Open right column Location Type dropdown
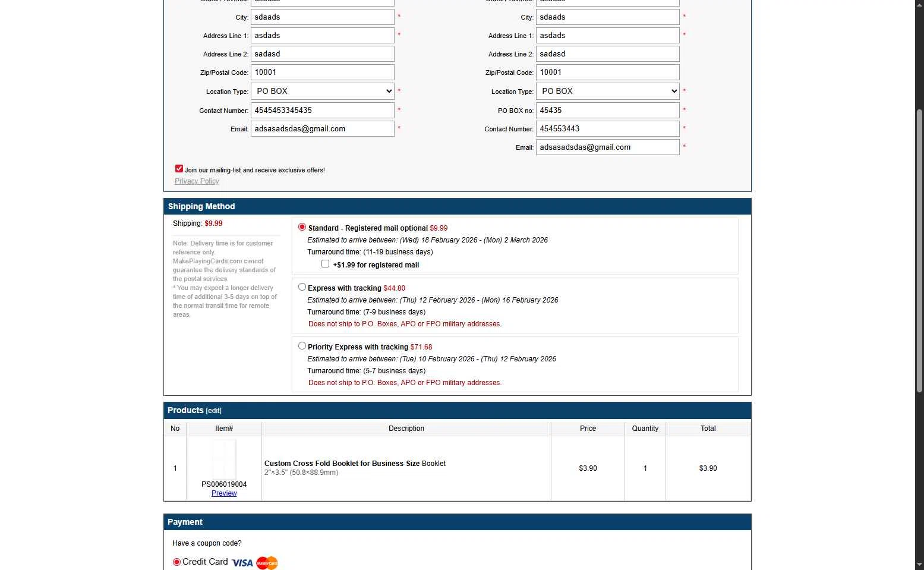 [x=608, y=91]
